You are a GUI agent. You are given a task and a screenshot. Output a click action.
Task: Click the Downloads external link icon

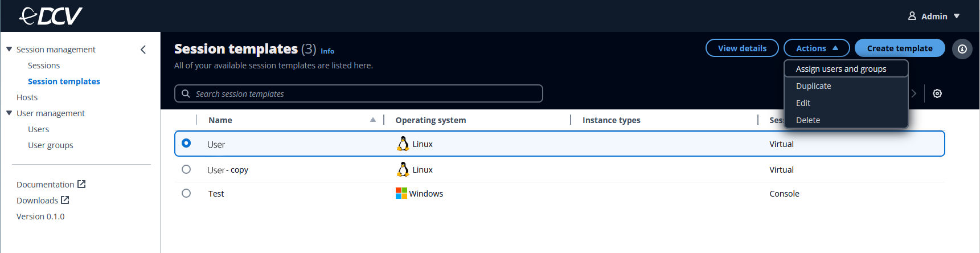[x=65, y=200]
